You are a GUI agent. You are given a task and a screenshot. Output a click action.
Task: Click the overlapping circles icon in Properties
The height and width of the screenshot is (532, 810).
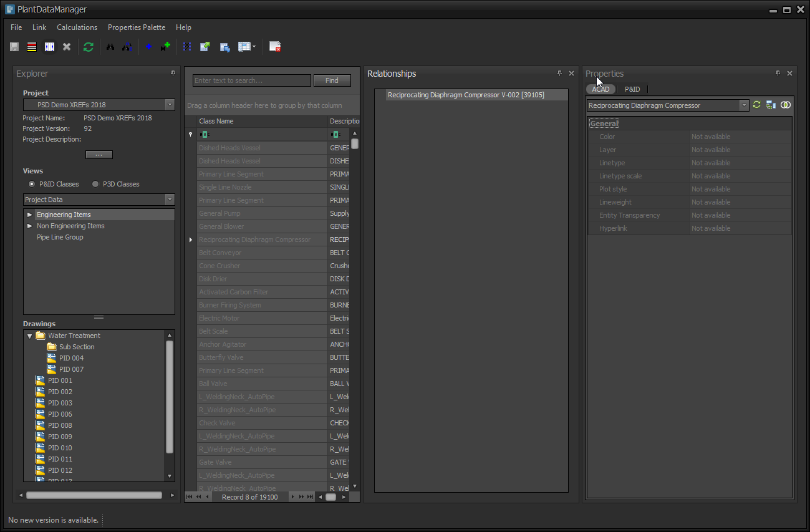click(x=786, y=105)
